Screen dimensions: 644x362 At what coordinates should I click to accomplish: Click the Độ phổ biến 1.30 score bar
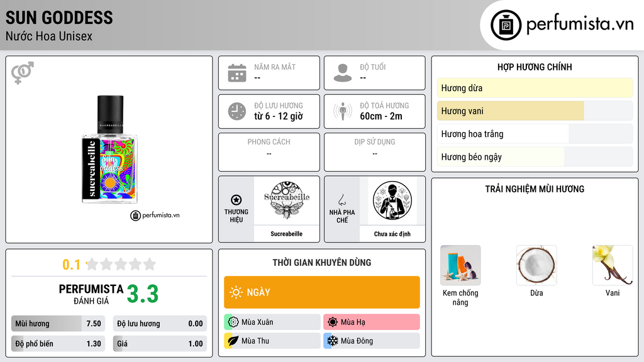tap(58, 344)
